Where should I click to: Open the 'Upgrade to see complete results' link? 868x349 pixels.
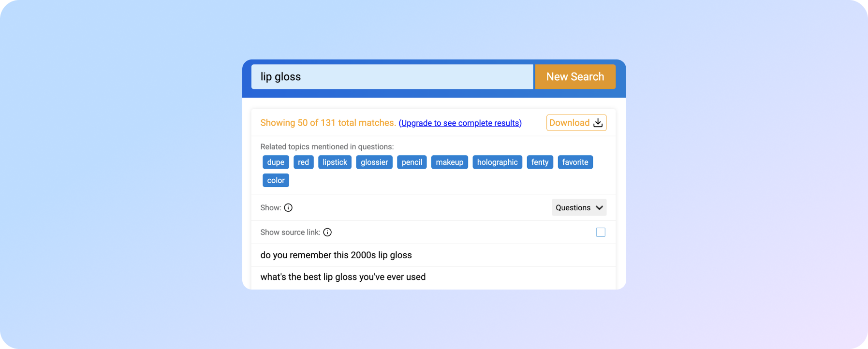pyautogui.click(x=460, y=123)
